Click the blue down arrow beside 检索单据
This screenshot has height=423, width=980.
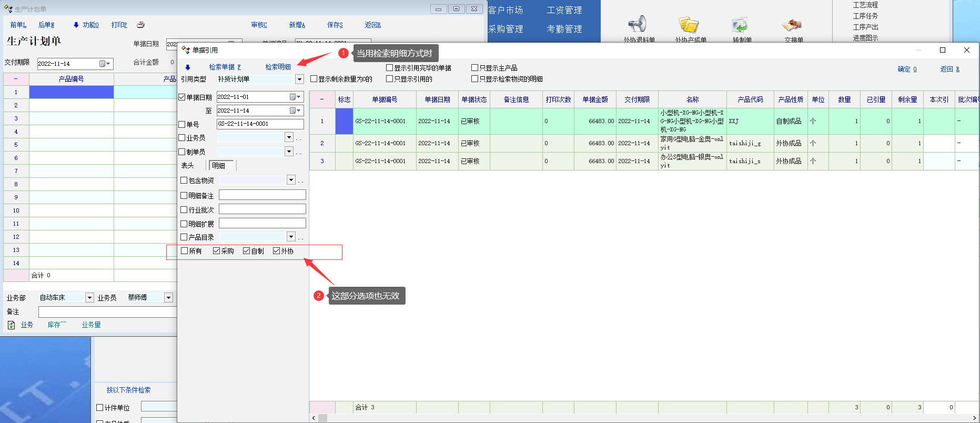click(x=188, y=67)
